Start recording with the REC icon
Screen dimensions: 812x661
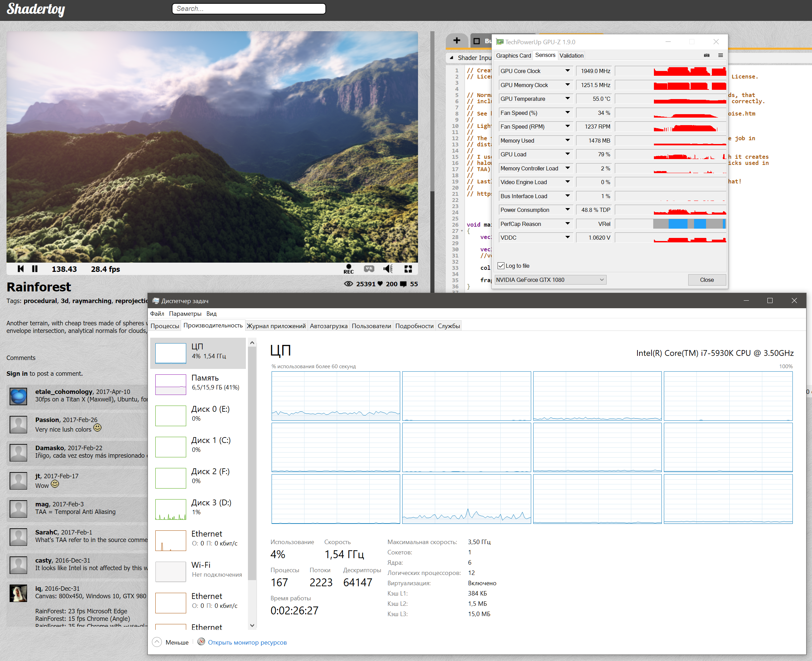click(348, 269)
